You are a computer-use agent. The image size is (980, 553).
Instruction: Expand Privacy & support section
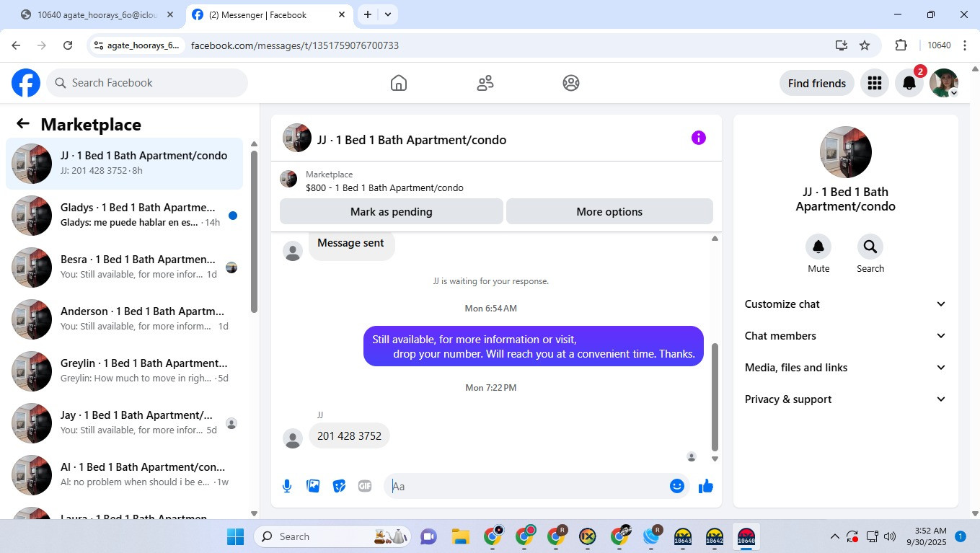pyautogui.click(x=845, y=399)
